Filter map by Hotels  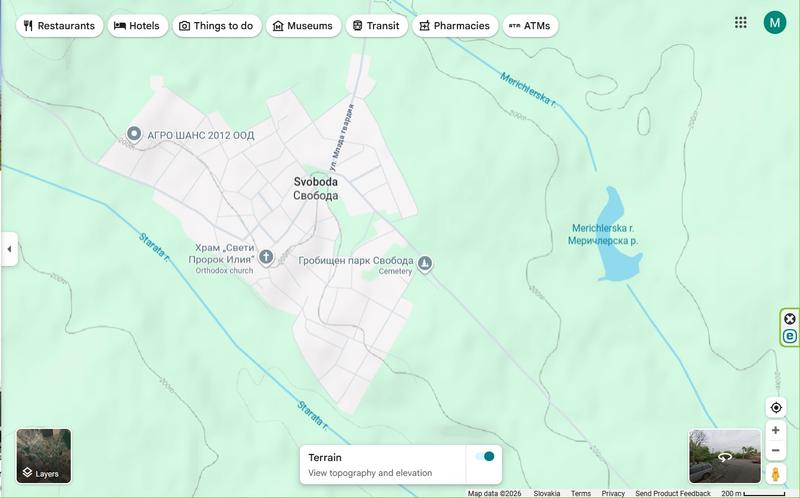coord(137,26)
